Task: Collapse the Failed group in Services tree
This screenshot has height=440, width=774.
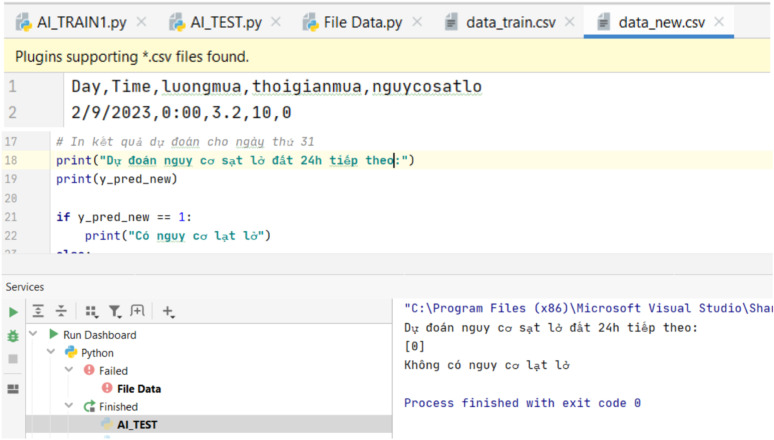Action: [70, 371]
